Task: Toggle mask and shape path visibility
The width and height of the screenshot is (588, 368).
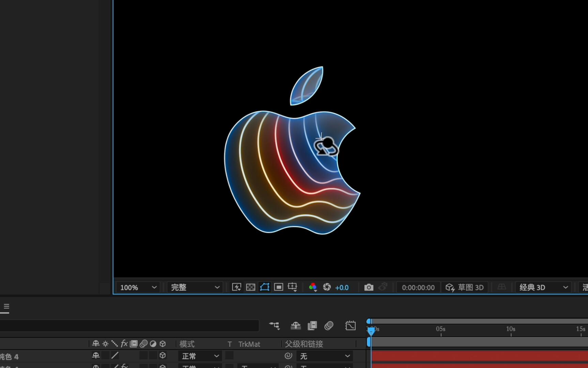Action: pos(265,287)
